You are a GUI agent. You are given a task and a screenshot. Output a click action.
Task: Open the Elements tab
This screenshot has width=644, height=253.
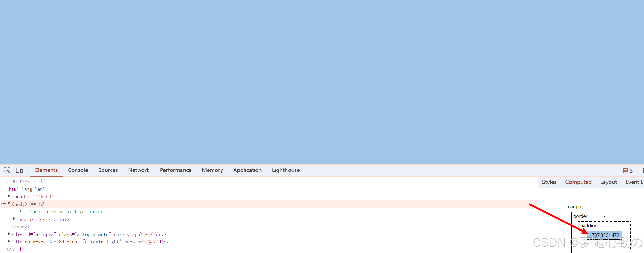(46, 170)
